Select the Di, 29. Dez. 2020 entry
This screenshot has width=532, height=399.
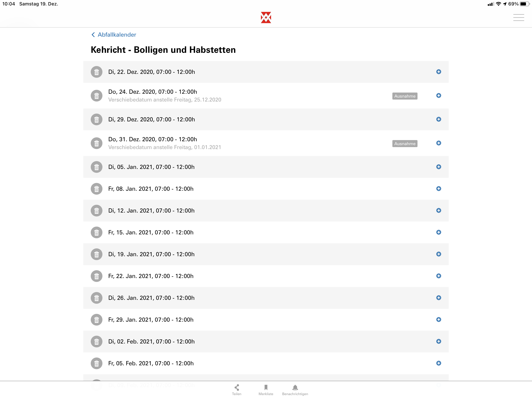pyautogui.click(x=151, y=119)
